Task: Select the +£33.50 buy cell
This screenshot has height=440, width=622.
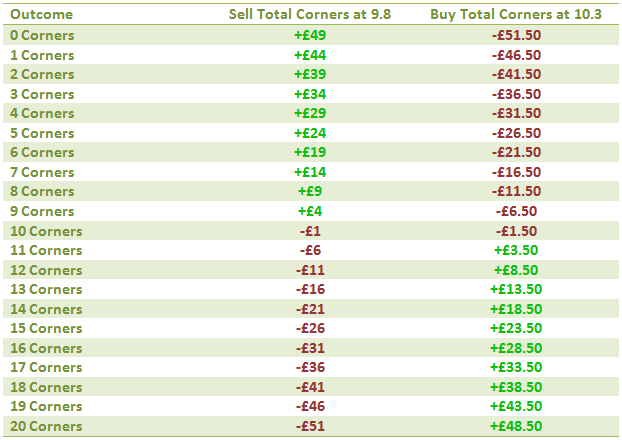Action: tap(516, 367)
